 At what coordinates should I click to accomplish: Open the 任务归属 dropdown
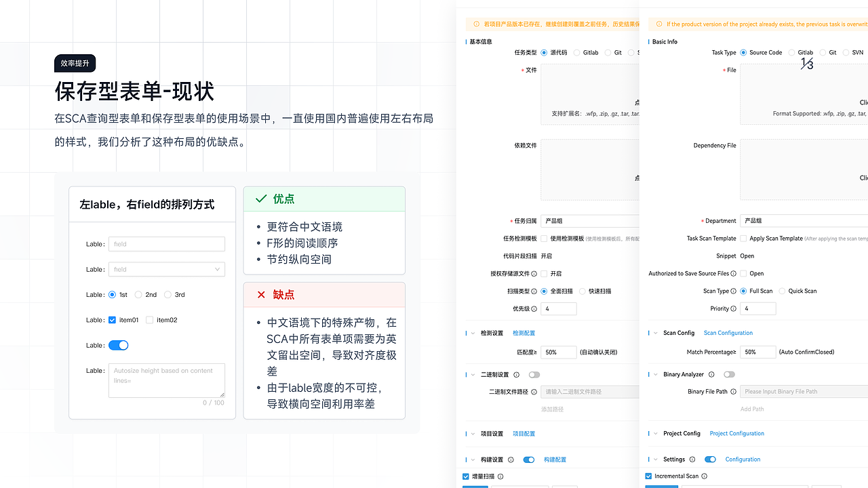(590, 221)
